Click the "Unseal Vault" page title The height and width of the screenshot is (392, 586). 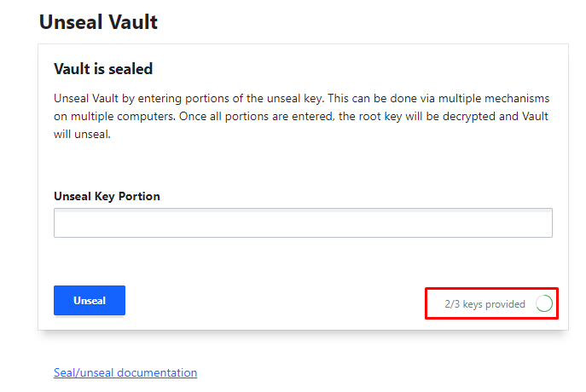pyautogui.click(x=98, y=22)
